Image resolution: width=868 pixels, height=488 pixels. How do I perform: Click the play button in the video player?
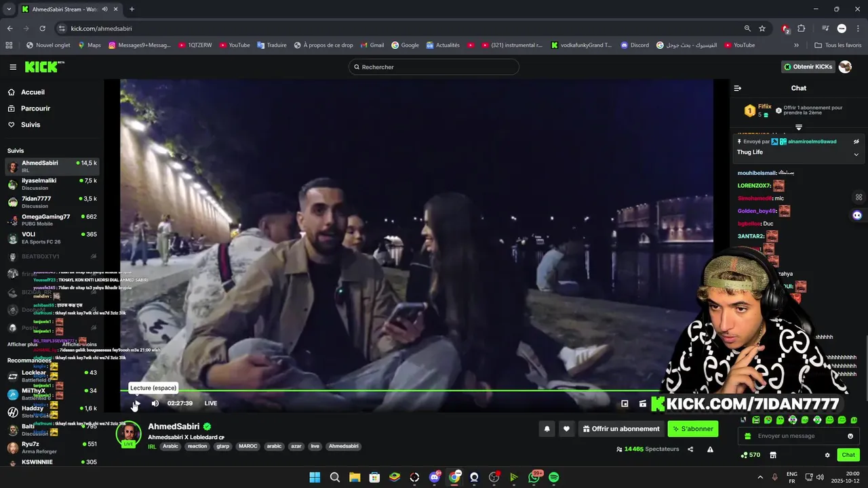pyautogui.click(x=136, y=403)
